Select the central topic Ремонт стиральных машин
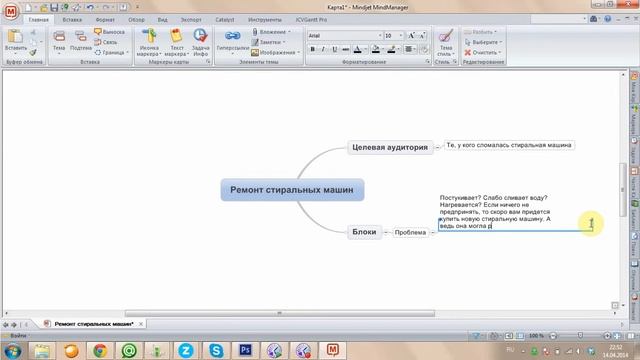The image size is (640, 360). click(x=292, y=190)
